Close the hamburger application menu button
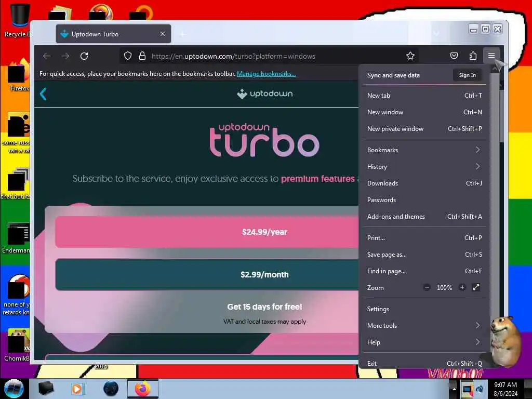532x399 pixels. point(491,56)
